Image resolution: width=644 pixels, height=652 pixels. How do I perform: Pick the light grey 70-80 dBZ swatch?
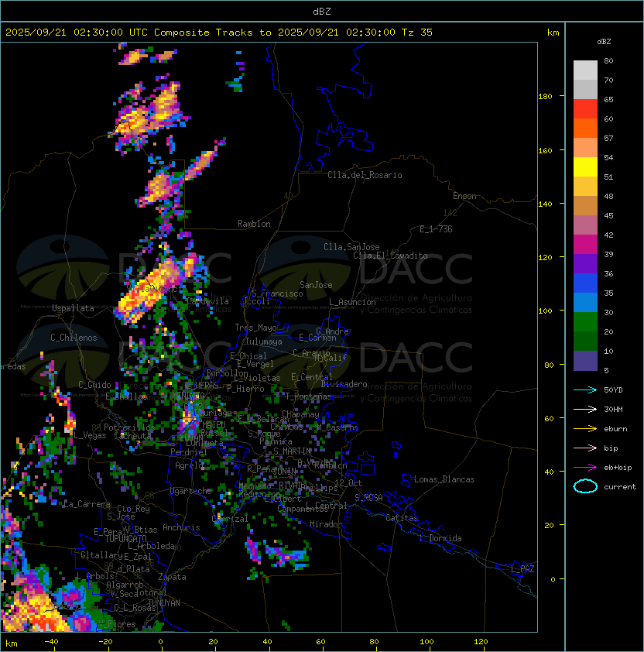[x=585, y=70]
